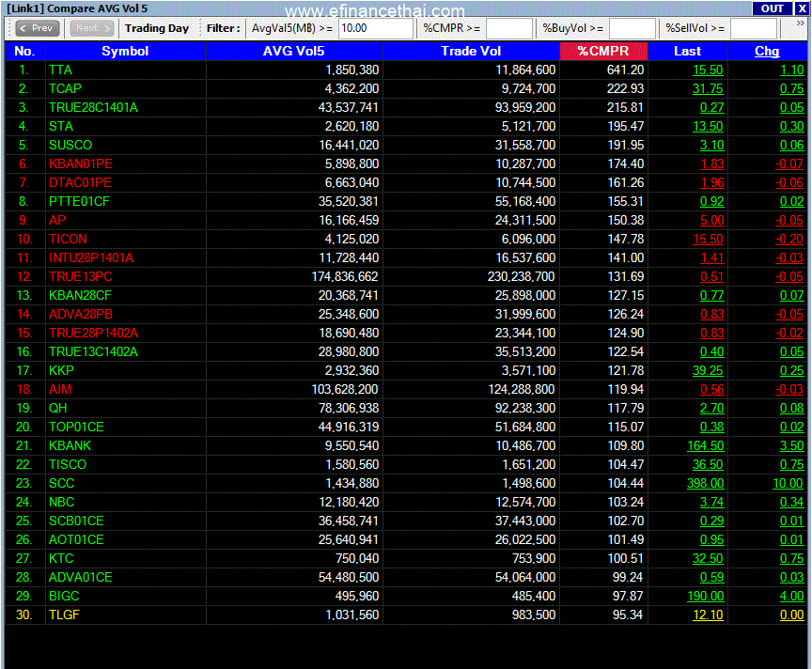Image resolution: width=812 pixels, height=669 pixels.
Task: Select the KKP symbol
Action: (62, 371)
